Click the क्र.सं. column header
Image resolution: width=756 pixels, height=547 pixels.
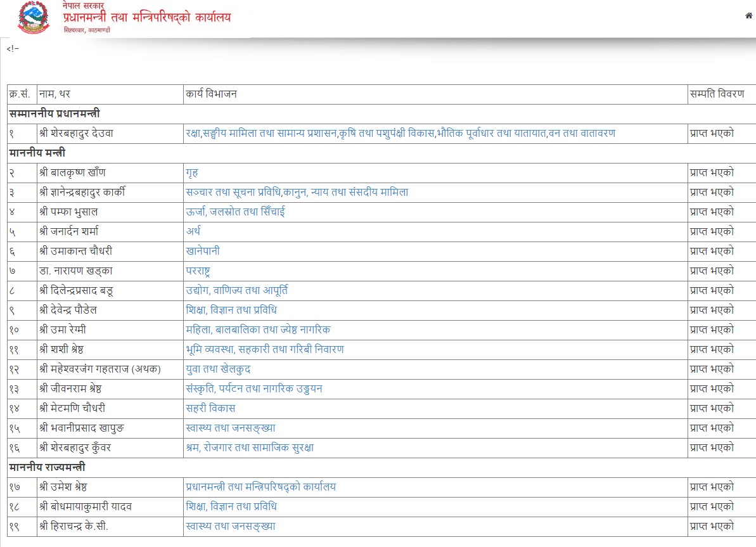(20, 94)
